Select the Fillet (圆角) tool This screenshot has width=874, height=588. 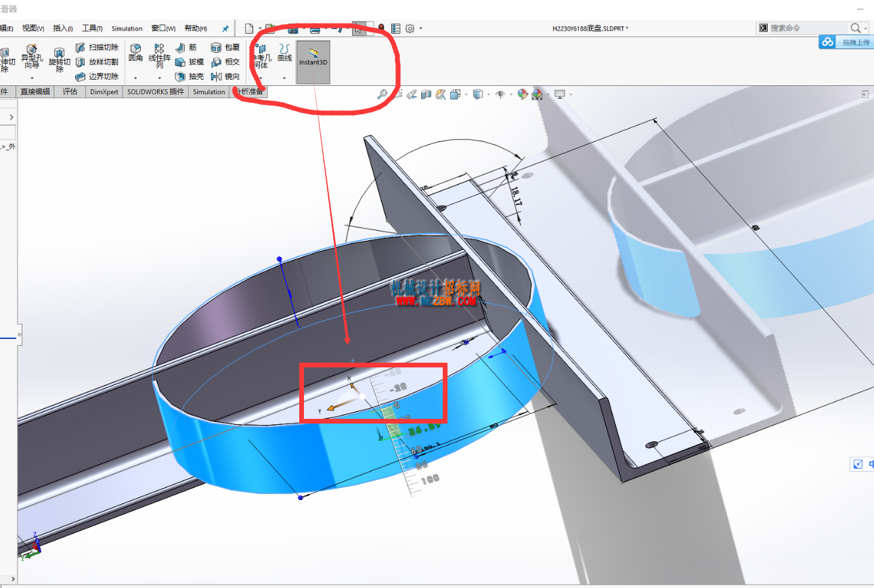click(x=135, y=53)
